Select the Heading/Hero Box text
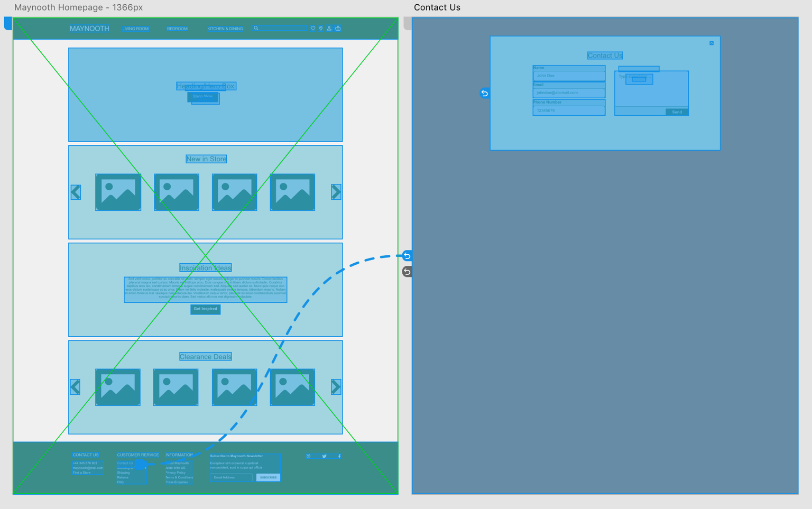Viewport: 812px width, 509px height. [206, 86]
